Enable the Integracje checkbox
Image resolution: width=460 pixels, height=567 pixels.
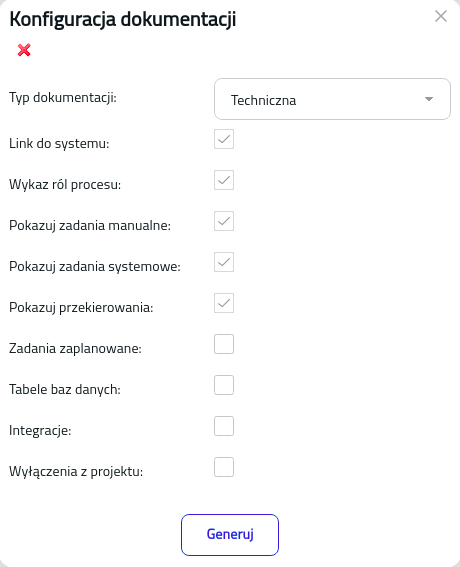click(224, 426)
